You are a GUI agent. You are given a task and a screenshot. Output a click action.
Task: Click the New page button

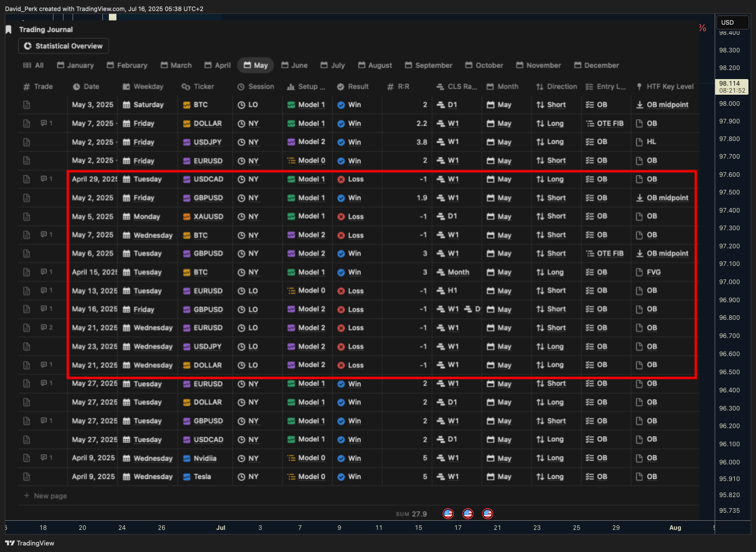point(45,496)
